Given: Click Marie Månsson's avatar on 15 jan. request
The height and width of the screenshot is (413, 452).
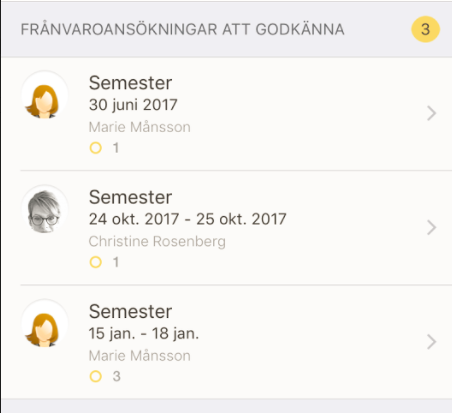Looking at the screenshot, I should (44, 324).
